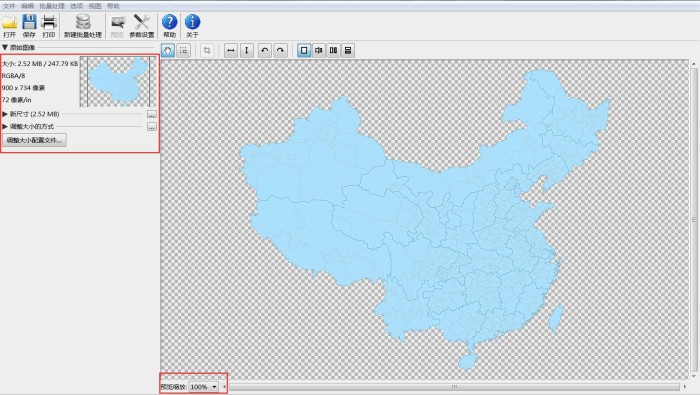Expand the 调整大小的方式 section
Viewport: 700px width, 395px height.
(x=5, y=127)
